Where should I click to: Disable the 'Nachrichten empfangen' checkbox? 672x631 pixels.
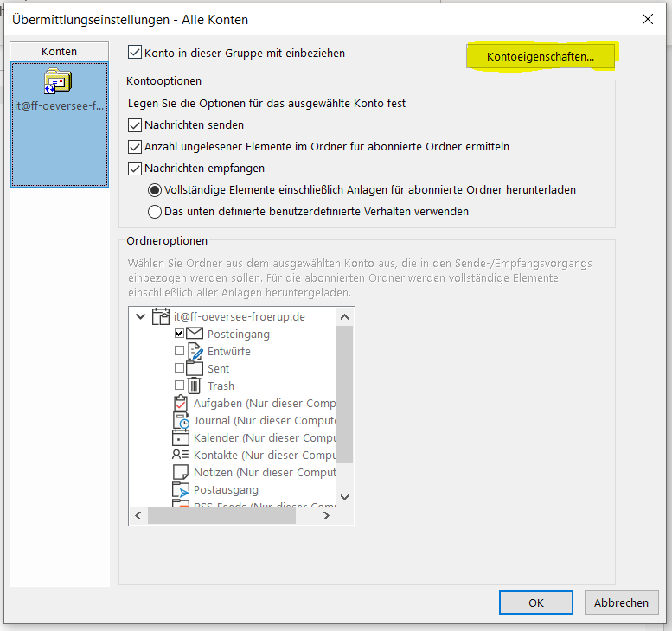(134, 169)
